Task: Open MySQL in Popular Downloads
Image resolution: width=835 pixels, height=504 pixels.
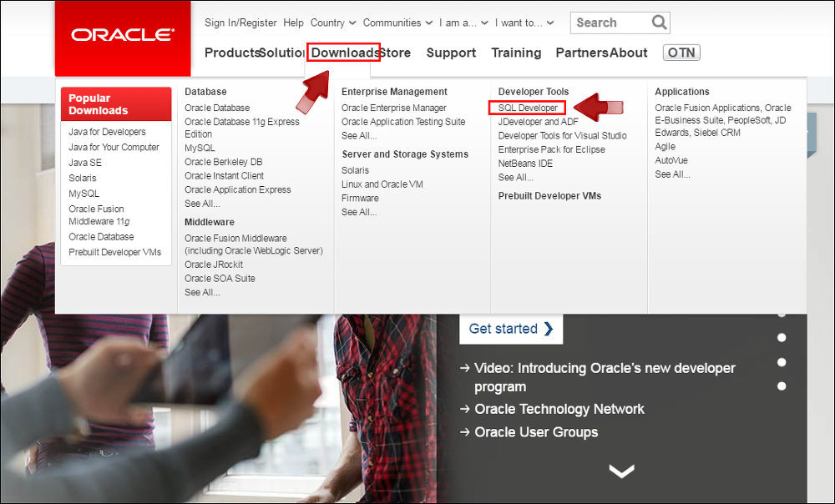Action: click(83, 194)
